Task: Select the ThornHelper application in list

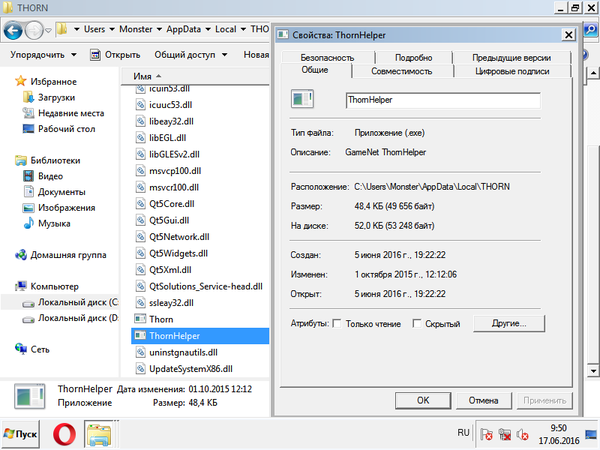Action: [x=200, y=336]
